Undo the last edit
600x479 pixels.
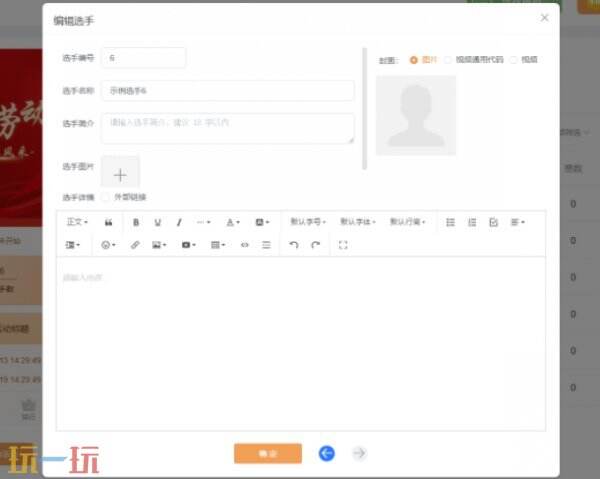pos(294,245)
